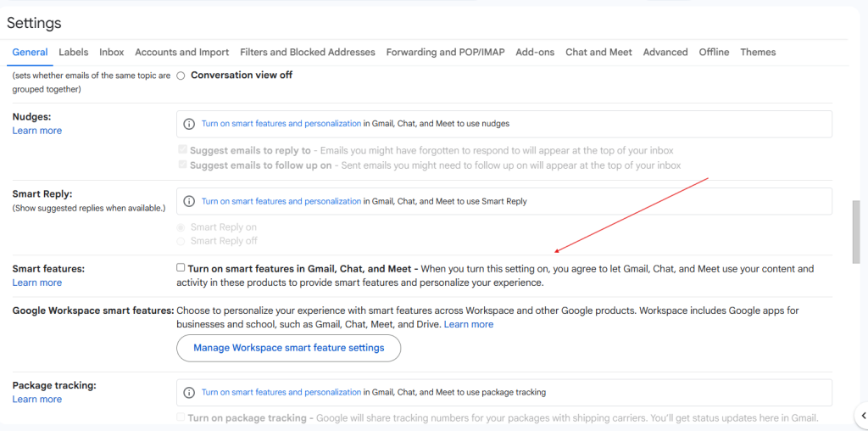Click the info icon in Smart Reply notice

click(189, 202)
